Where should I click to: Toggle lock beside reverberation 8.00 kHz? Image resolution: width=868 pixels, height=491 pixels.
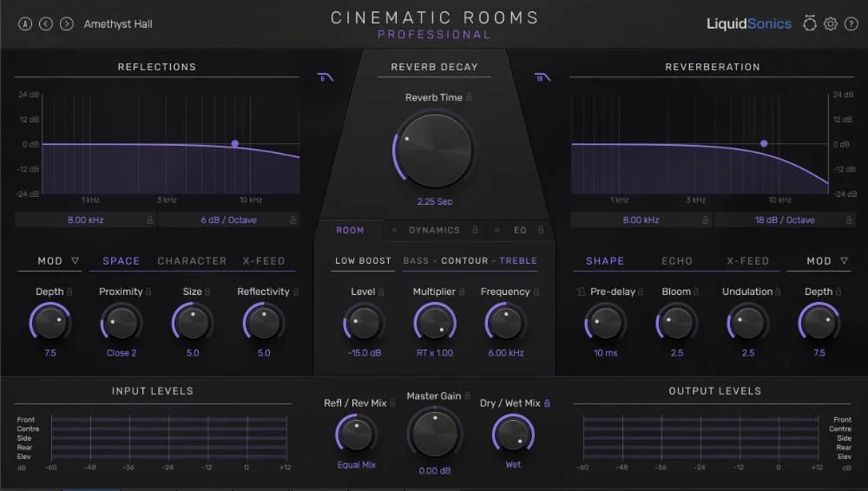point(705,219)
